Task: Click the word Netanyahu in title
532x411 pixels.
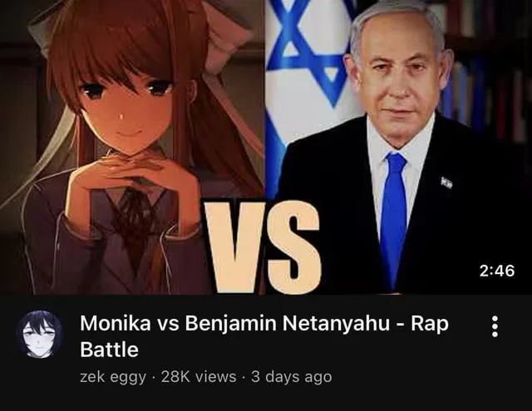Action: tap(336, 323)
